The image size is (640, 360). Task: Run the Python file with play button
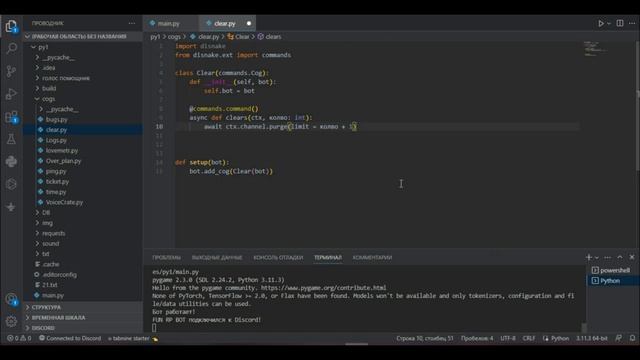(601, 23)
